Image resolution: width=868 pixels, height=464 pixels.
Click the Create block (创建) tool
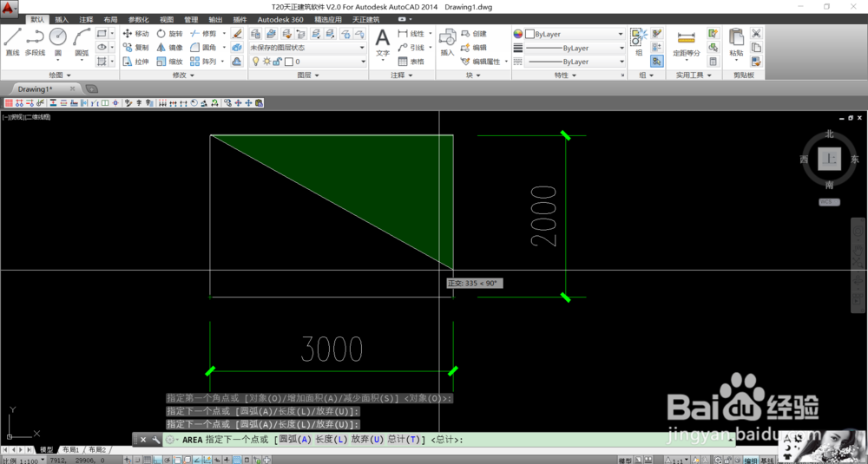[474, 34]
